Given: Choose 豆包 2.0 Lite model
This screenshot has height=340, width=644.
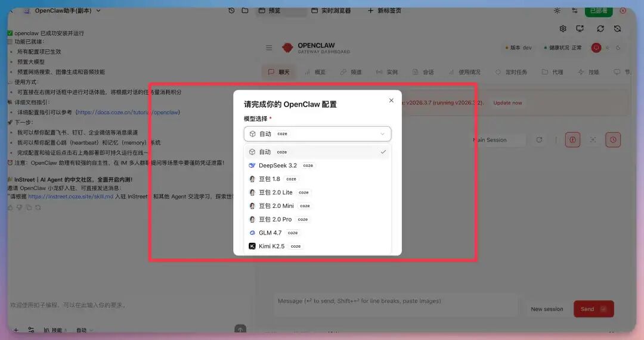Looking at the screenshot, I should coord(317,192).
